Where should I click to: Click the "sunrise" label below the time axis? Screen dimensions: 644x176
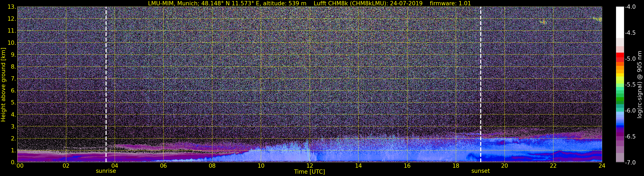click(106, 171)
